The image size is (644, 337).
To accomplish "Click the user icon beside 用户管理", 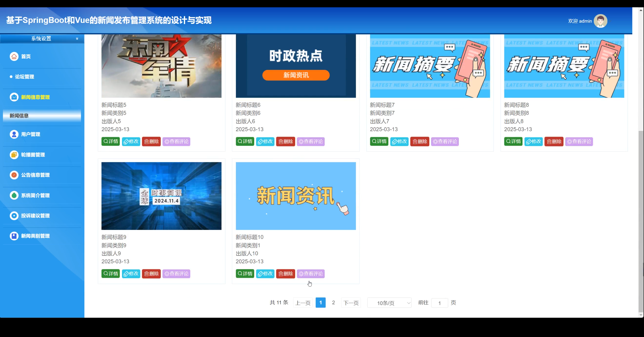I will point(14,134).
